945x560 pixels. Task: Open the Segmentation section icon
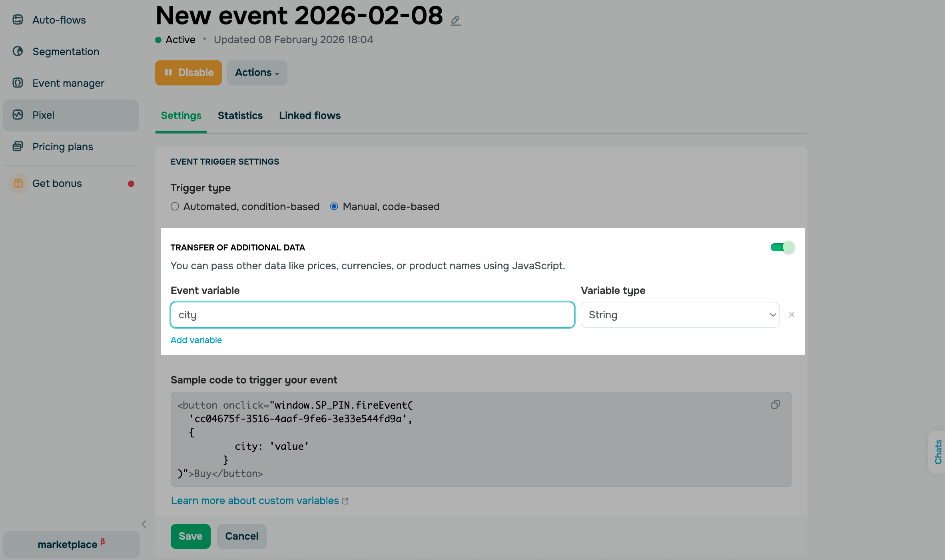(18, 51)
